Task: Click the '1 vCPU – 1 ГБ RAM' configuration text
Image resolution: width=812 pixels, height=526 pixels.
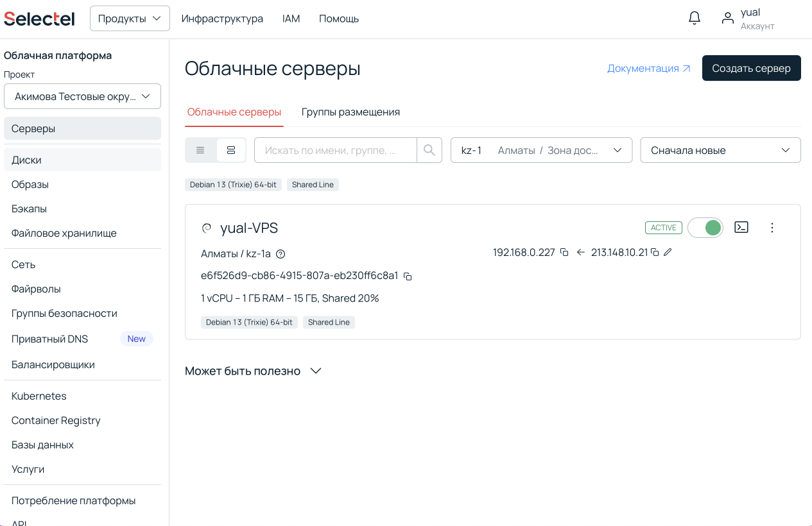Action: pyautogui.click(x=290, y=298)
